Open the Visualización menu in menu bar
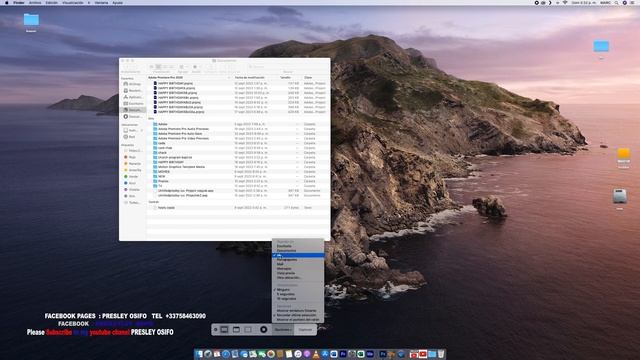Screen dimensions: 640x360 coord(73,2)
